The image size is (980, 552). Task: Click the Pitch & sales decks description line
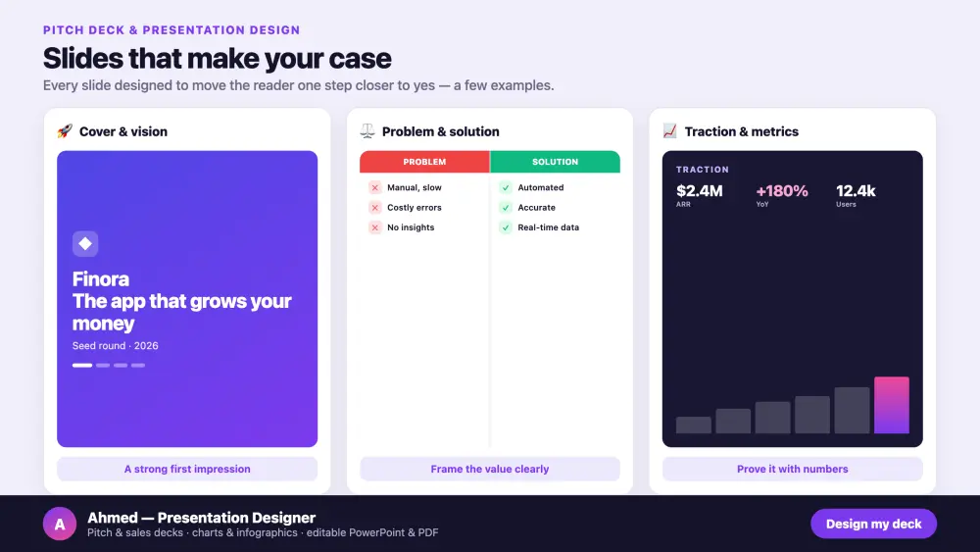point(263,532)
